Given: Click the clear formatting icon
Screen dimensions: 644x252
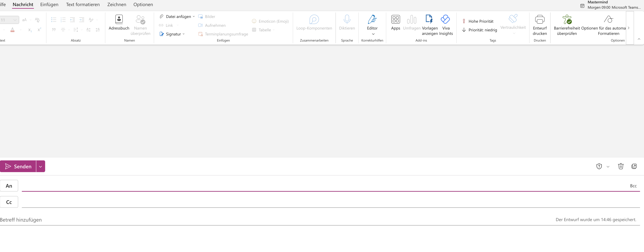Looking at the screenshot, I should [37, 20].
